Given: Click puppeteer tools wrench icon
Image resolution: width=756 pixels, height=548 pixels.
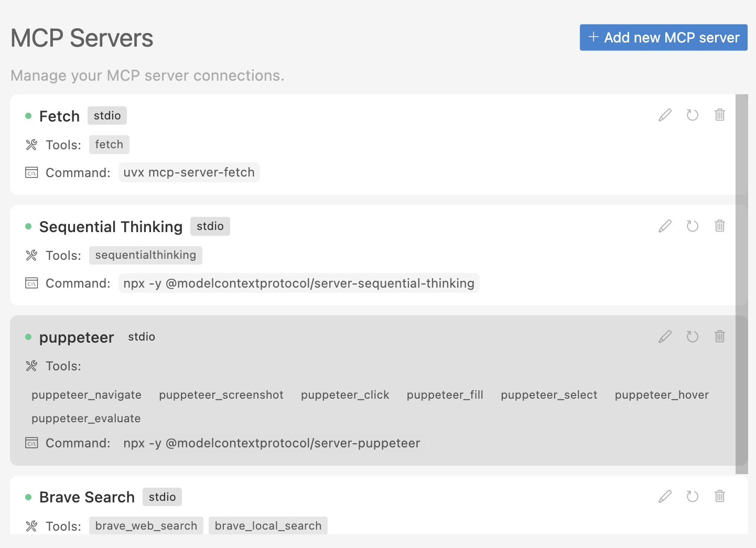Looking at the screenshot, I should (x=31, y=366).
